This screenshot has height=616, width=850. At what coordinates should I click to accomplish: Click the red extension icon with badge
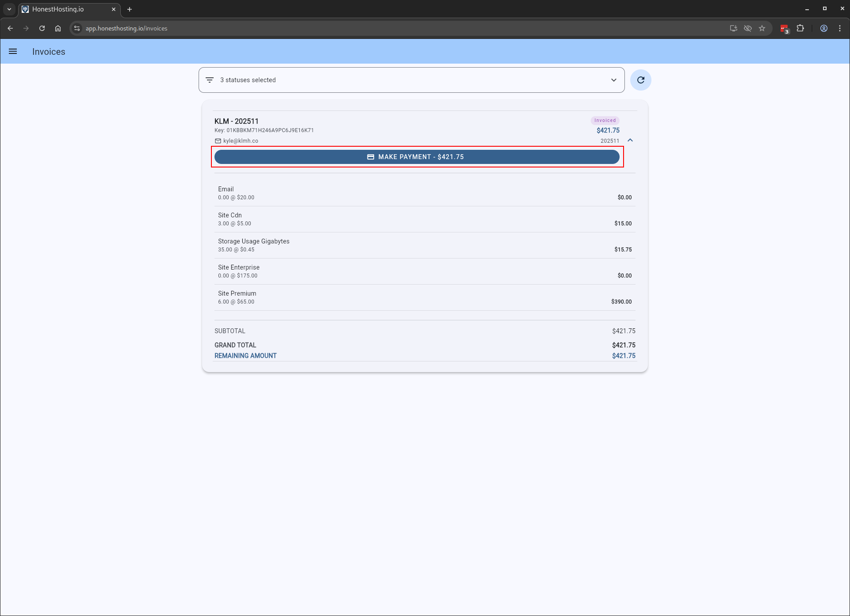[784, 29]
